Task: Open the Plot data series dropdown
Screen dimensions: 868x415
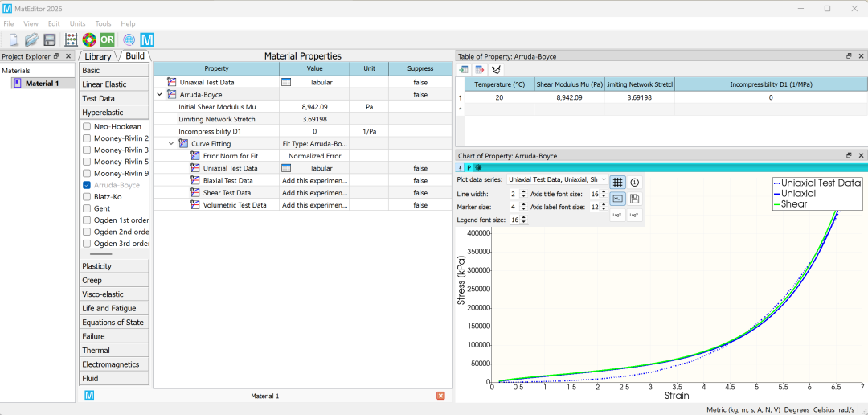Action: [558, 179]
